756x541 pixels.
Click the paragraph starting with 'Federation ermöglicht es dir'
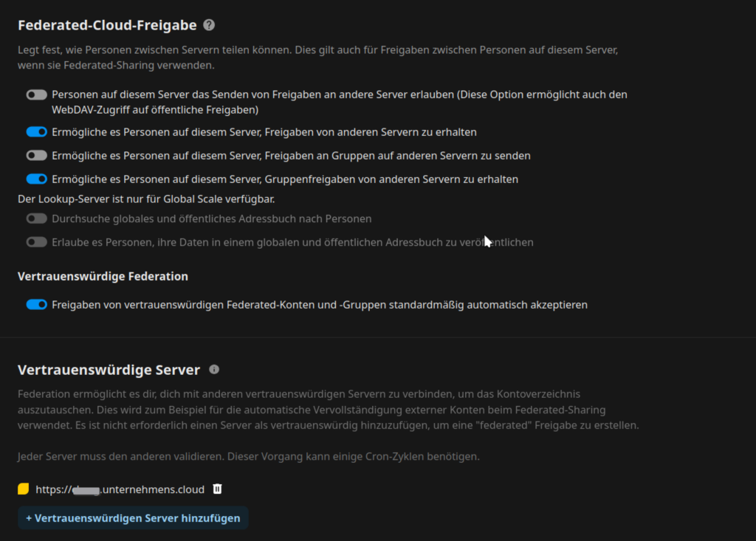(x=325, y=410)
